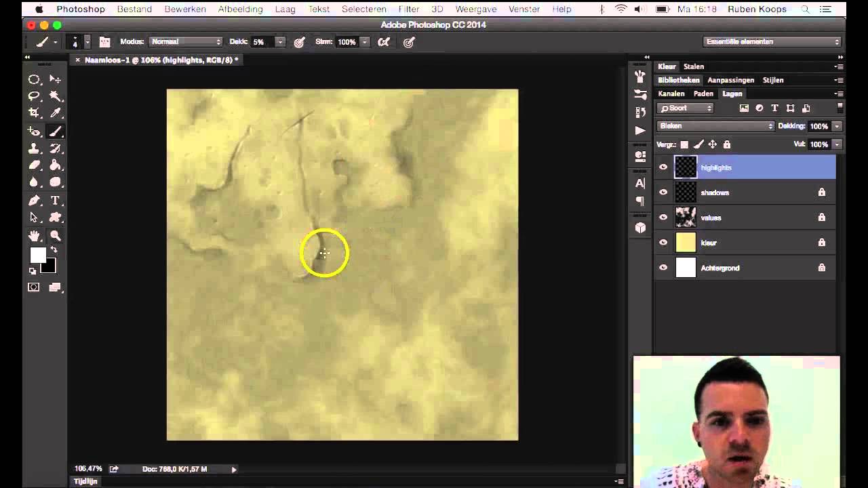Screen dimensions: 868x488
Task: Select the Magic Wand tool
Action: (x=56, y=96)
